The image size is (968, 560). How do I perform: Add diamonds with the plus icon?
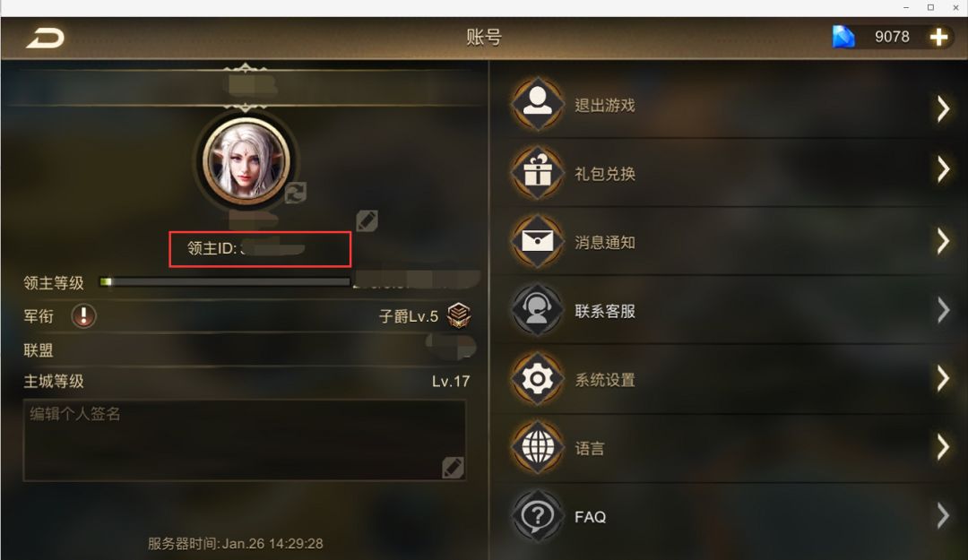coord(938,37)
